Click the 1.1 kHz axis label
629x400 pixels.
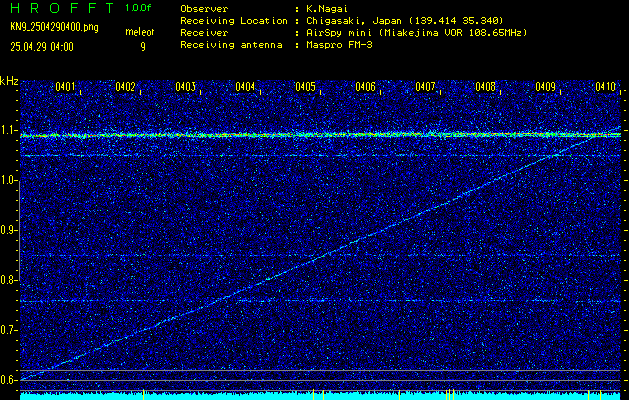(8, 130)
